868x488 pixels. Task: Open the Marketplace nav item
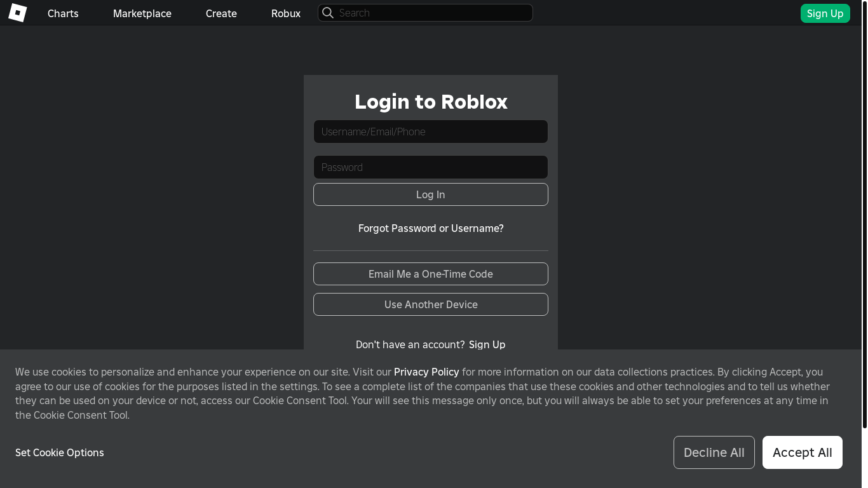point(142,13)
